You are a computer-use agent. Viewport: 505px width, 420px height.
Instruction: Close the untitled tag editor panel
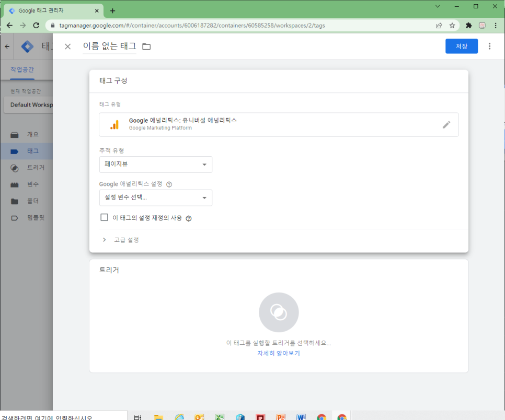pyautogui.click(x=67, y=46)
